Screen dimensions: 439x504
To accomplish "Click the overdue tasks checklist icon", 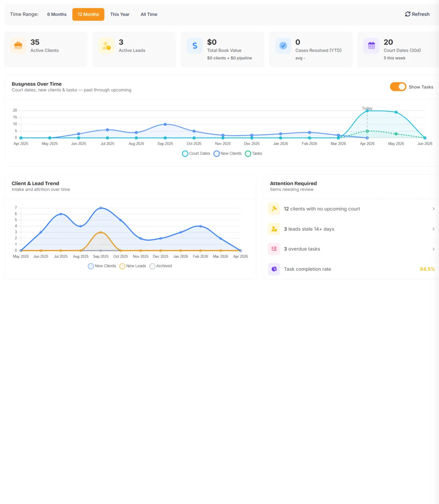I will click(274, 249).
